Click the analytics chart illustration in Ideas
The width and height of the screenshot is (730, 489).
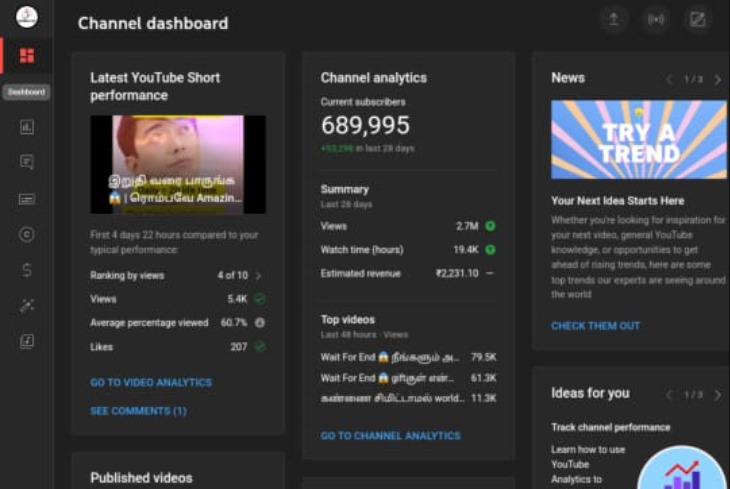[683, 468]
